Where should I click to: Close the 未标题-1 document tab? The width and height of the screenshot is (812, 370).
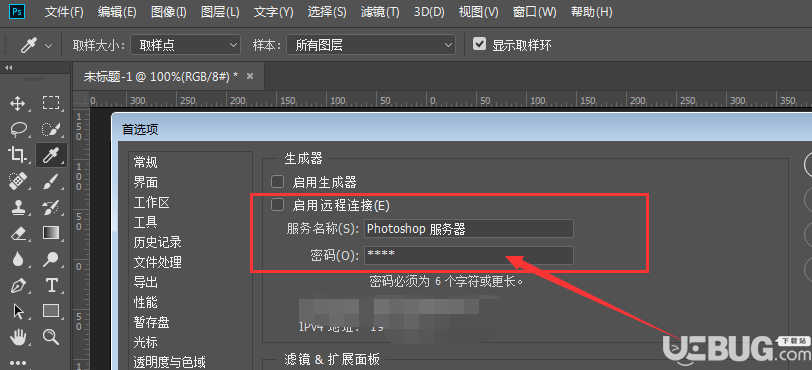click(x=250, y=76)
